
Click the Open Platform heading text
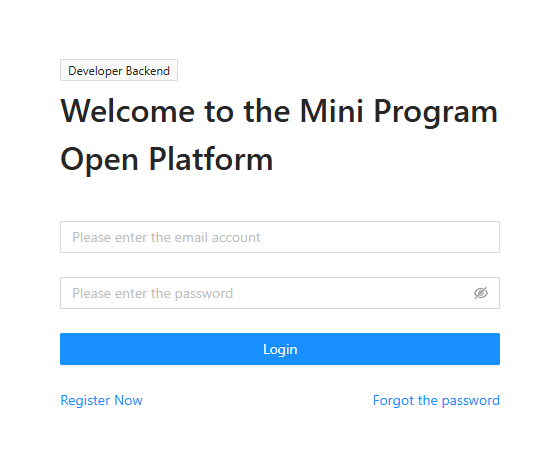tap(167, 159)
